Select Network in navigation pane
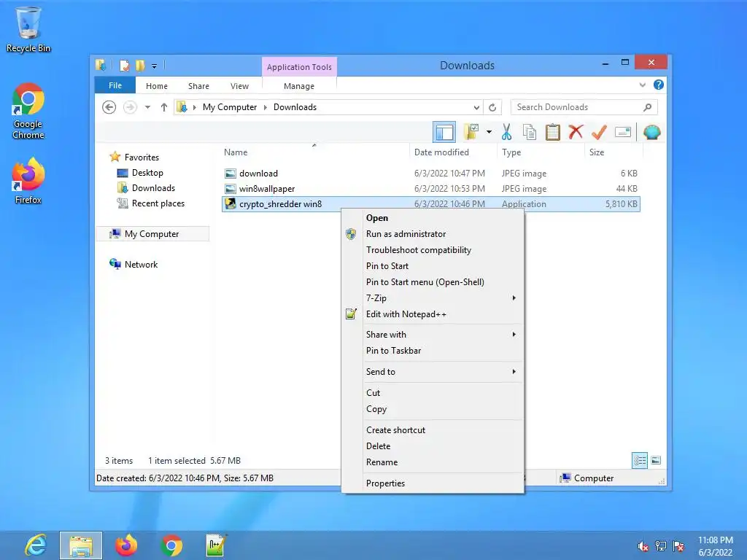Screen dimensions: 747x560 (141, 264)
